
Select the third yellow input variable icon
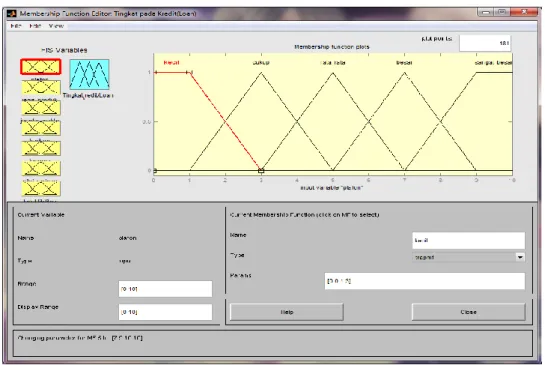41,108
